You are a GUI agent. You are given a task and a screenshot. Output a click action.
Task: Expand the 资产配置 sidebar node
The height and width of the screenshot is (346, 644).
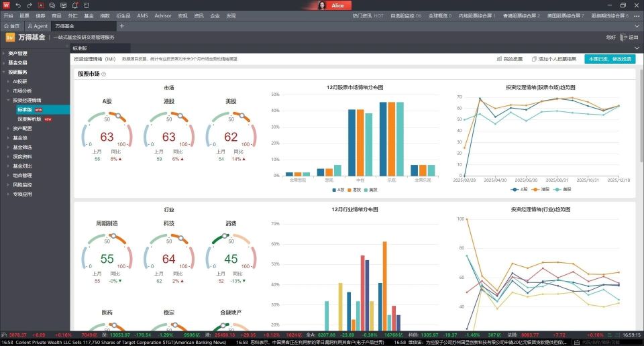click(x=8, y=129)
